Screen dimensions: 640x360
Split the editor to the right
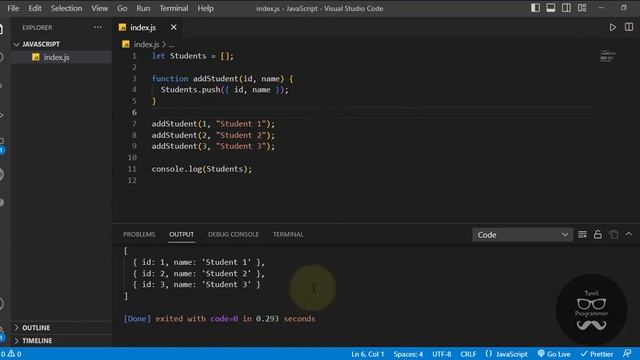tap(629, 27)
